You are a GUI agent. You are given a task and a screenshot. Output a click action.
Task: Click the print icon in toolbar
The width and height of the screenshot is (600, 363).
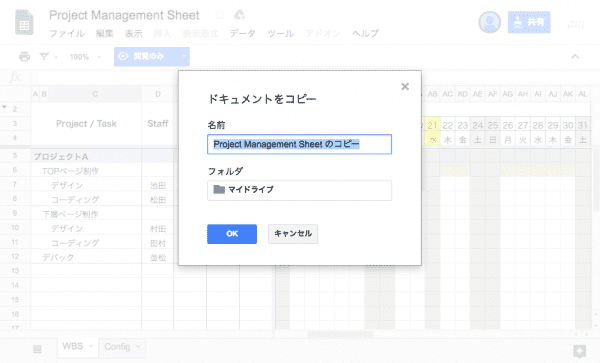tap(24, 57)
